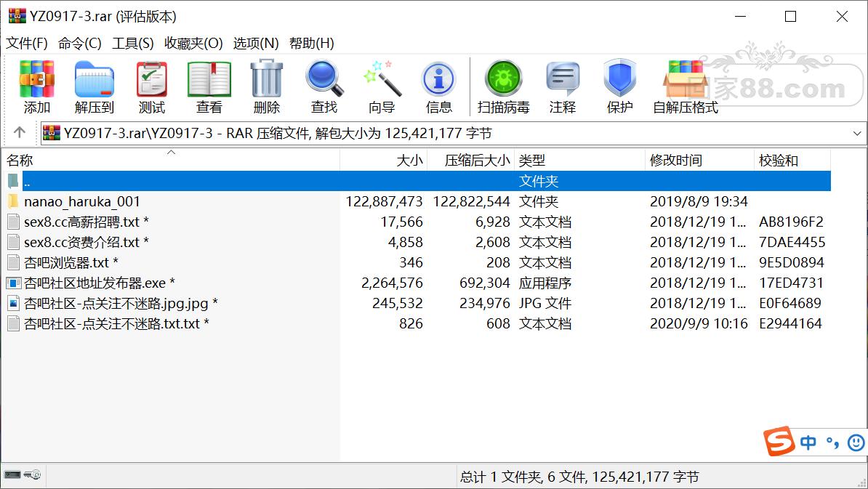Screen dimensions: 868x489
Task: Expand the address bar path dropdown
Action: 857,133
